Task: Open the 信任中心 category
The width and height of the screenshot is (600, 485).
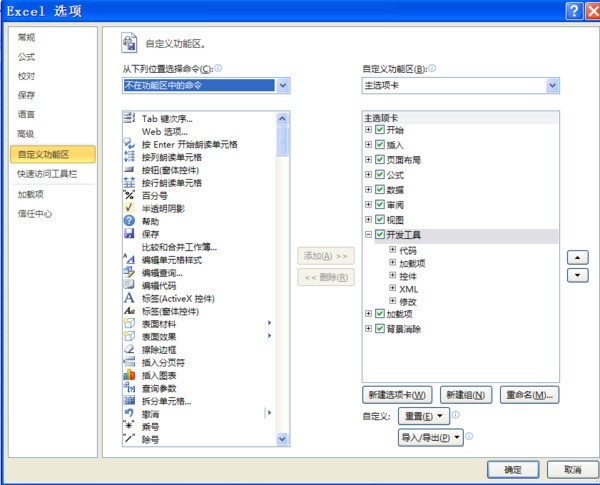Action: pyautogui.click(x=34, y=214)
